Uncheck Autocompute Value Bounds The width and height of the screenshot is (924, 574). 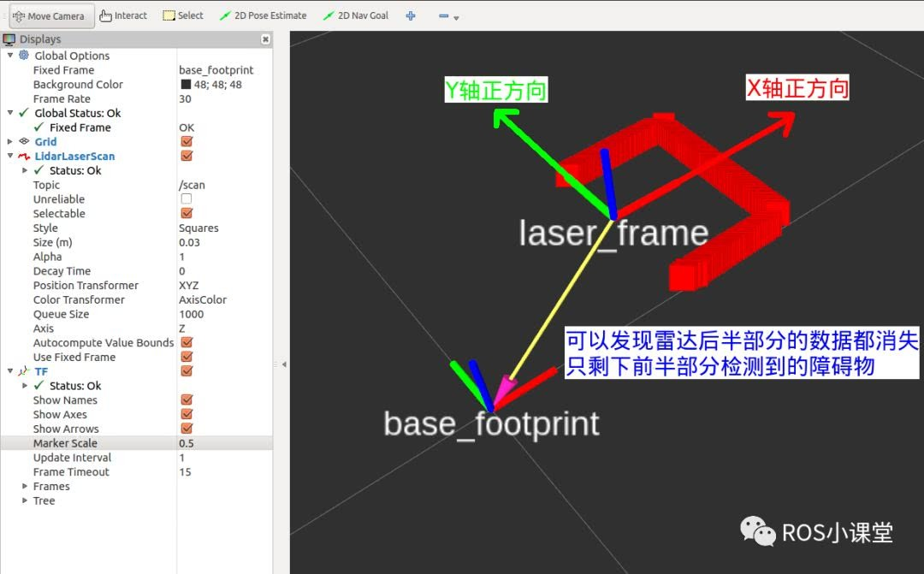click(x=187, y=342)
